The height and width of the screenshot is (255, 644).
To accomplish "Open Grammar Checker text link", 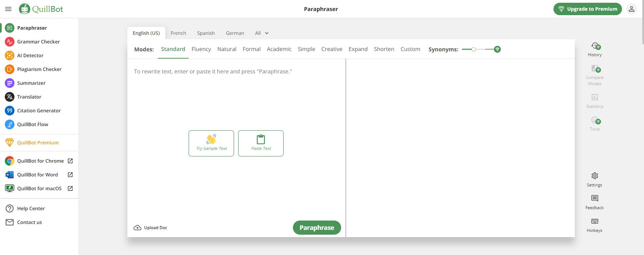I will [x=39, y=42].
